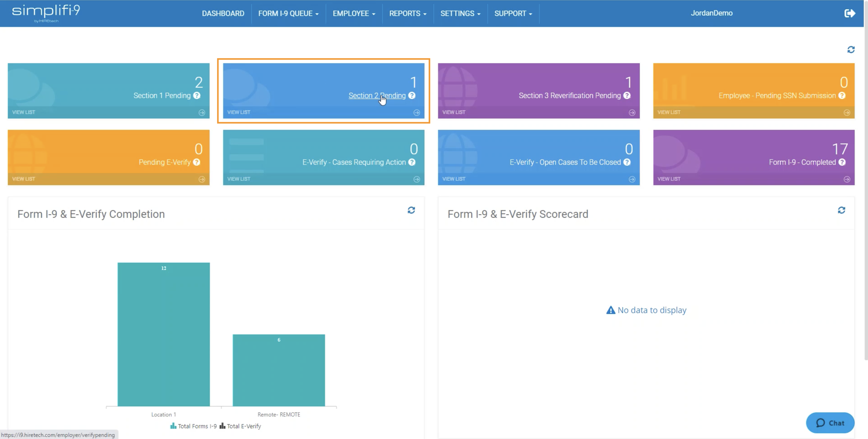This screenshot has height=439, width=868.
Task: Click help icon beside Form I-9 - Completed
Action: coord(842,162)
